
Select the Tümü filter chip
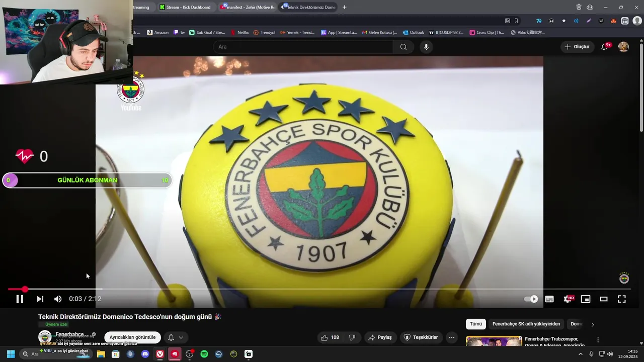click(x=475, y=324)
